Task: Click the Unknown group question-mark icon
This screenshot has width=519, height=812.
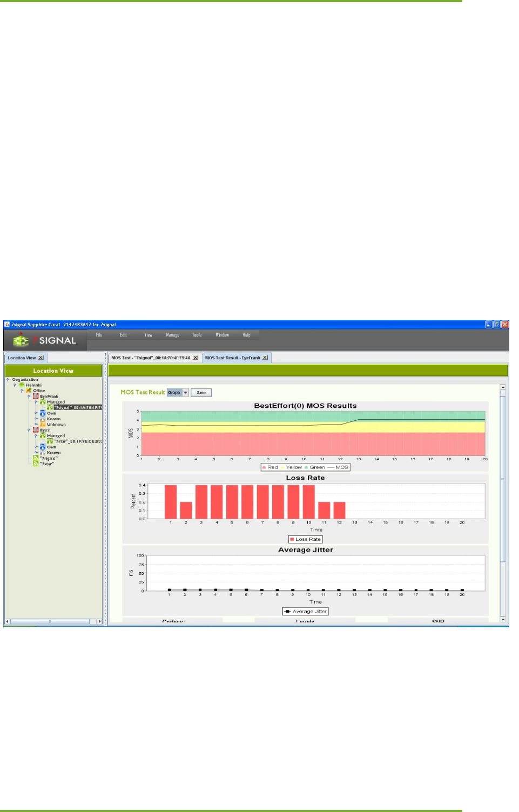Action: [x=43, y=424]
